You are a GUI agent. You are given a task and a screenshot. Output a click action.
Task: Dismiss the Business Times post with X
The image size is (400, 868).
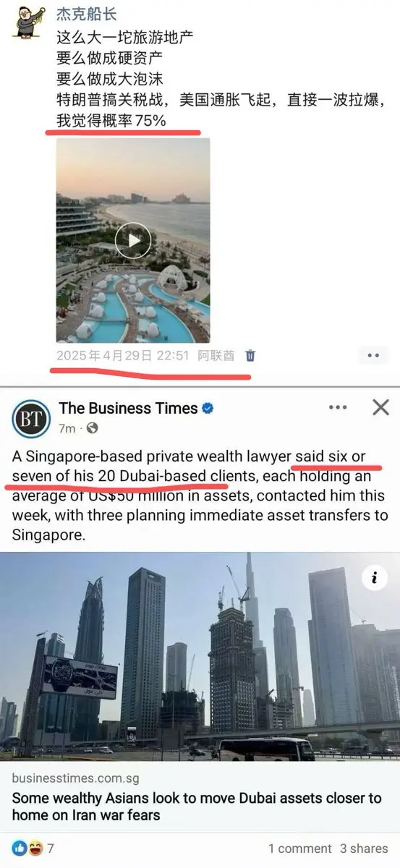380,408
